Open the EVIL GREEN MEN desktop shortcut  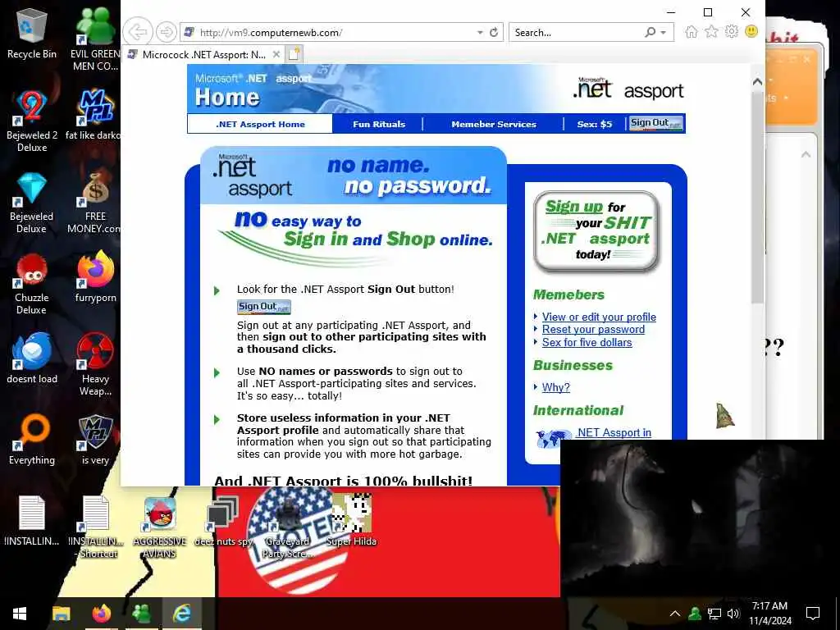pos(95,39)
